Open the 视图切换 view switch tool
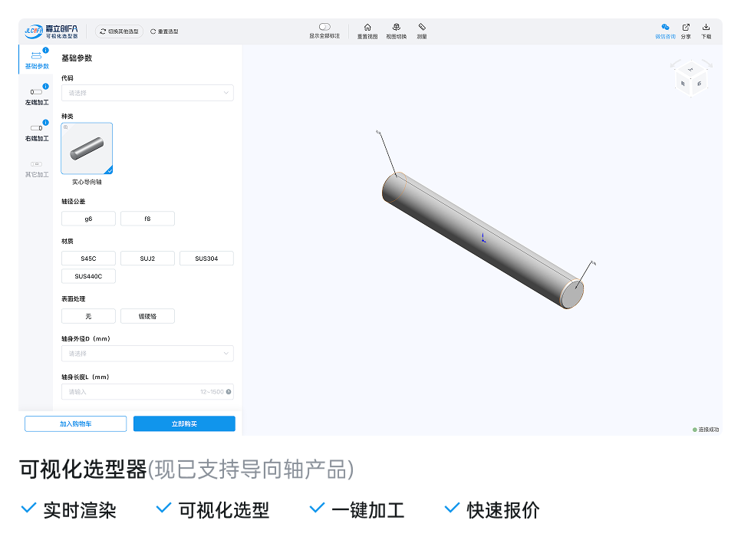This screenshot has width=741, height=560. [396, 28]
